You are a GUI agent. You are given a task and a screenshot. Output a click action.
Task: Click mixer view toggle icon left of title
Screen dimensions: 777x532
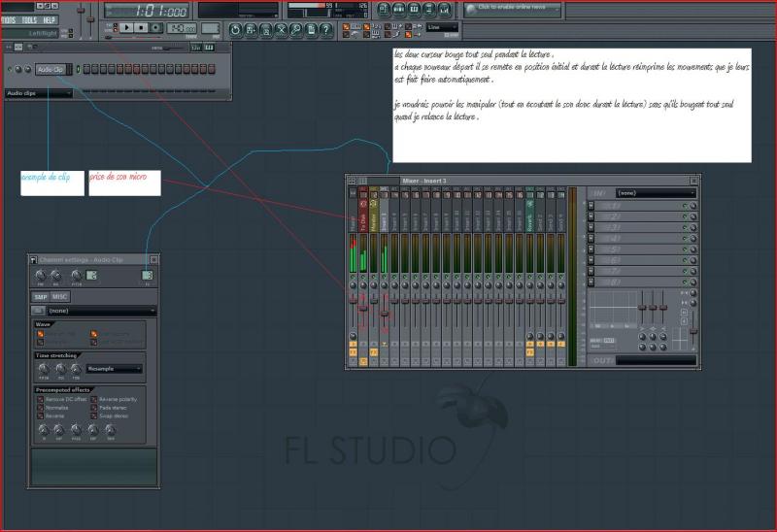click(x=353, y=182)
